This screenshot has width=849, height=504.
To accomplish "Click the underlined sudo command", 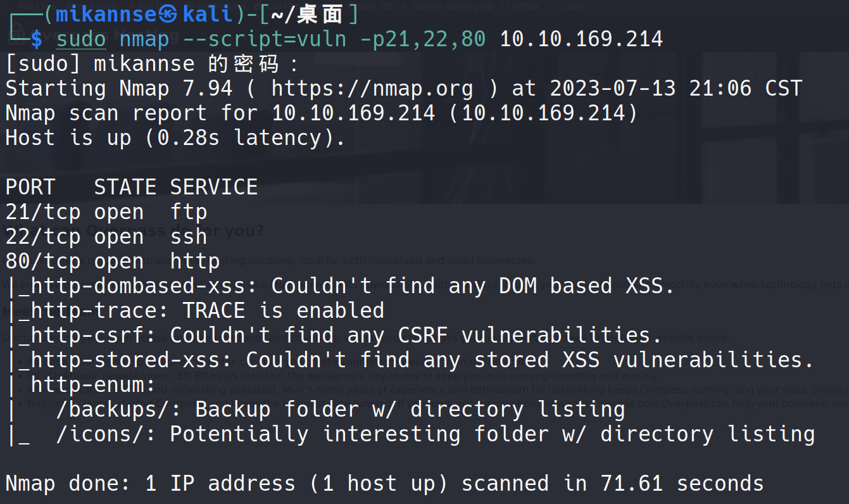I will [x=81, y=39].
